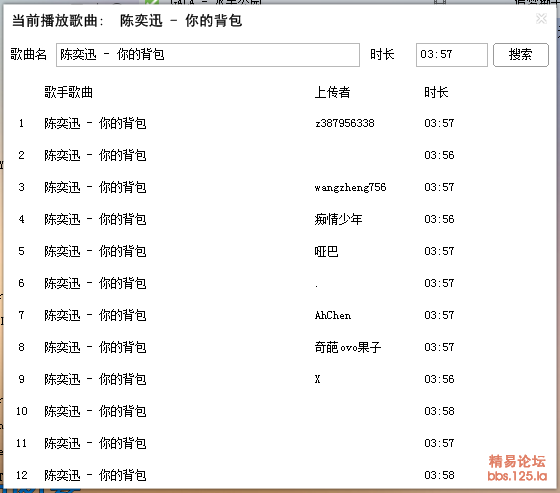Select result row 5 陈奕迅 - 你的背包
Image resolution: width=560 pixels, height=493 pixels.
[x=279, y=251]
